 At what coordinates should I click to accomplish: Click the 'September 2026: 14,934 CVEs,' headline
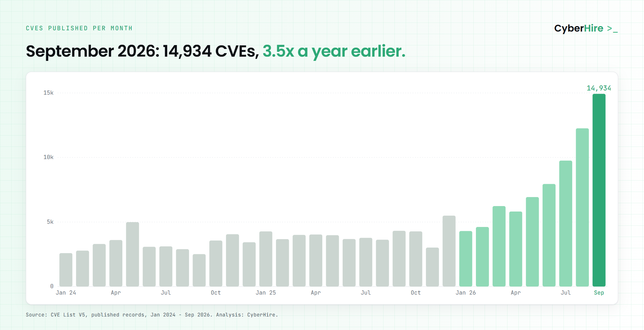(x=142, y=51)
